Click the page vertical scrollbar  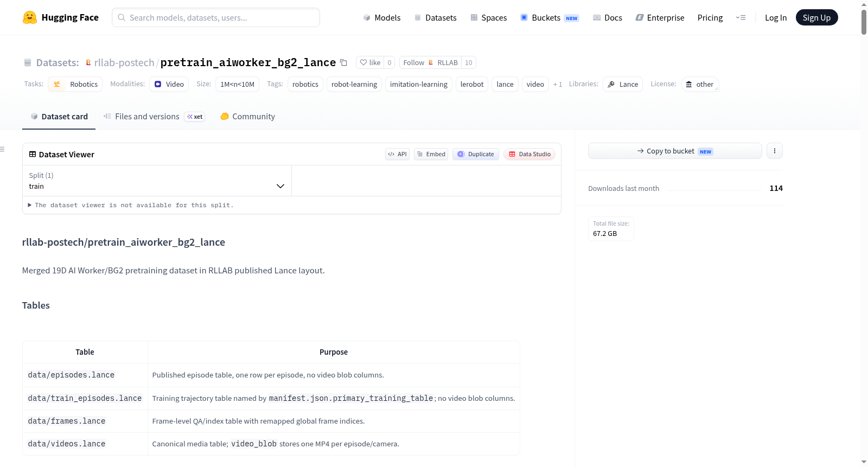click(864, 22)
